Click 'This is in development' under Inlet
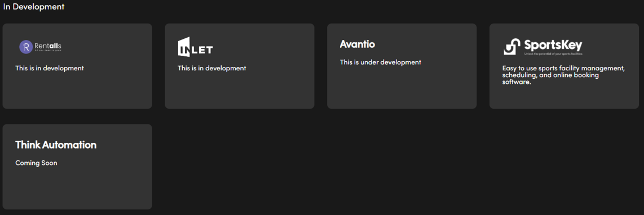This screenshot has width=644, height=215. coord(211,68)
